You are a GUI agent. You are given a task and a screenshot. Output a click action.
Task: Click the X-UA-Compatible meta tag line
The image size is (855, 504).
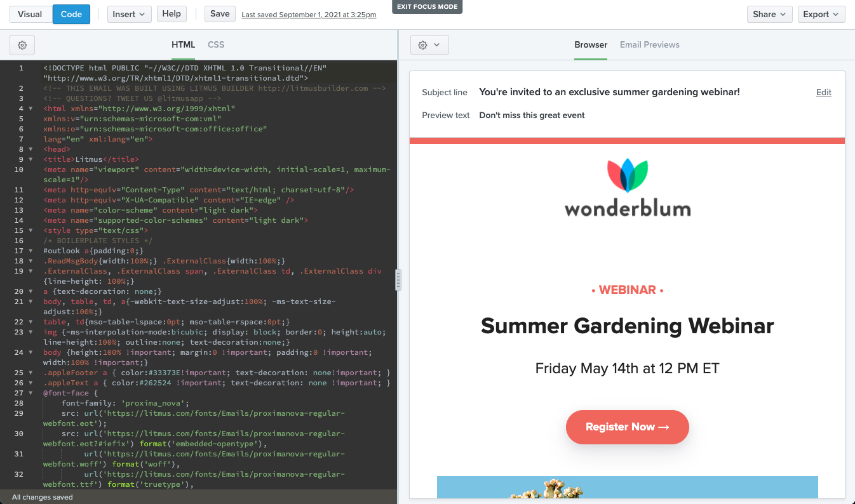(x=169, y=200)
